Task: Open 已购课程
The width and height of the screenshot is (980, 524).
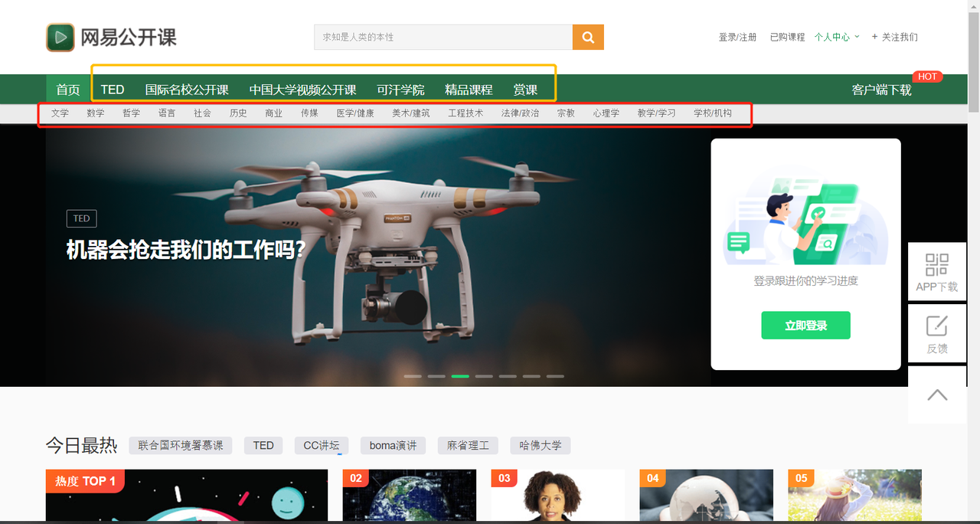Action: pyautogui.click(x=786, y=36)
